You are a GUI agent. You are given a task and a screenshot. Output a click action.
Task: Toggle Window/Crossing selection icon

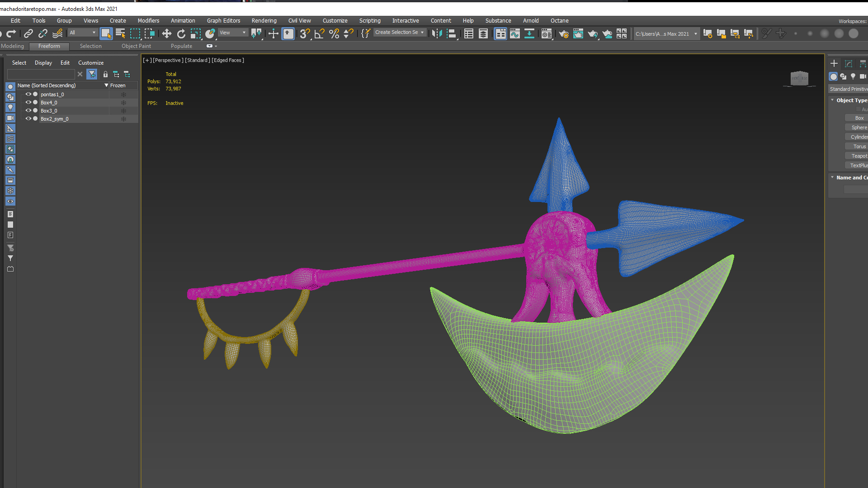point(150,33)
